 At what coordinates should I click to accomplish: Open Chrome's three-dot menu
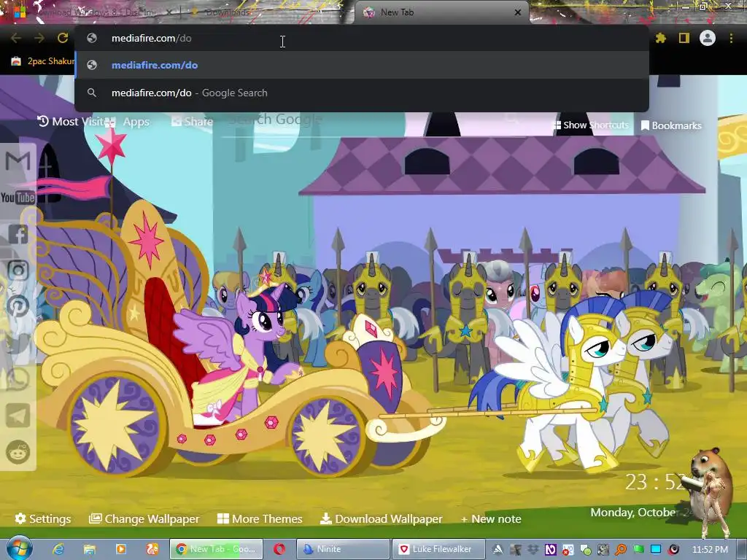click(731, 38)
